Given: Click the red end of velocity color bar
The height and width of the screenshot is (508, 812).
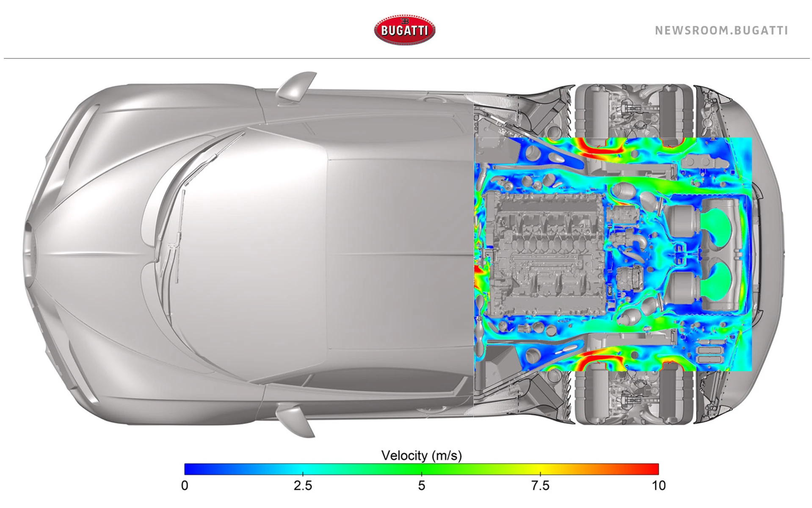Looking at the screenshot, I should [652, 469].
